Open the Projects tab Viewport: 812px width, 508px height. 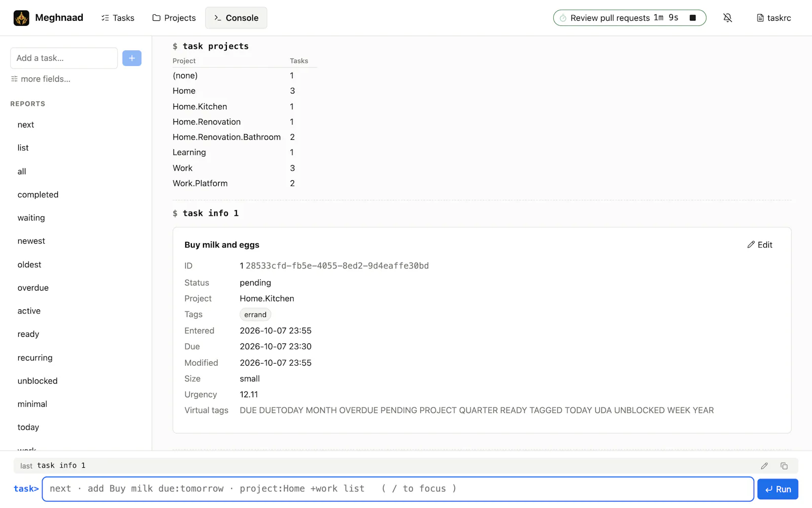pos(174,18)
